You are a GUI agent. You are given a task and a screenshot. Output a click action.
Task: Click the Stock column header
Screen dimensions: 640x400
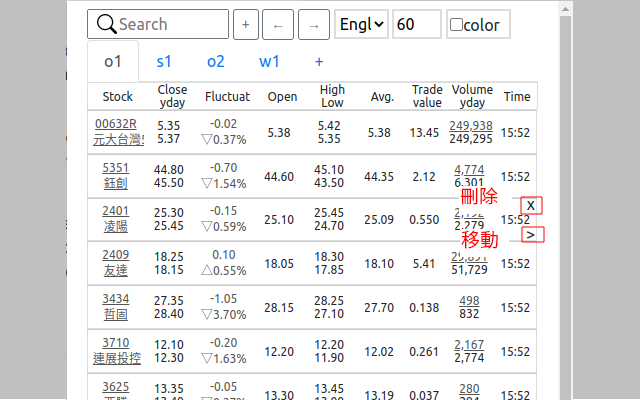(118, 97)
